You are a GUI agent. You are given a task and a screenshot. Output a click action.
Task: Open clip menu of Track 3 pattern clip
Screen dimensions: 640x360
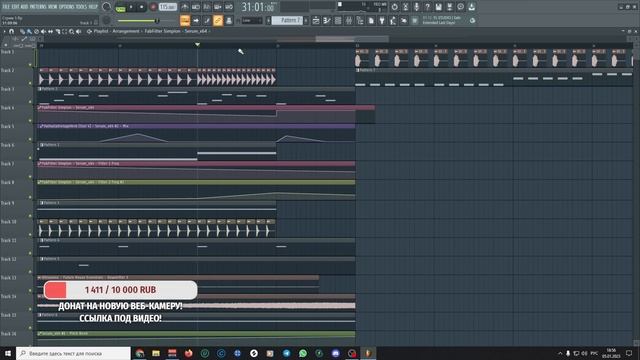(41, 89)
